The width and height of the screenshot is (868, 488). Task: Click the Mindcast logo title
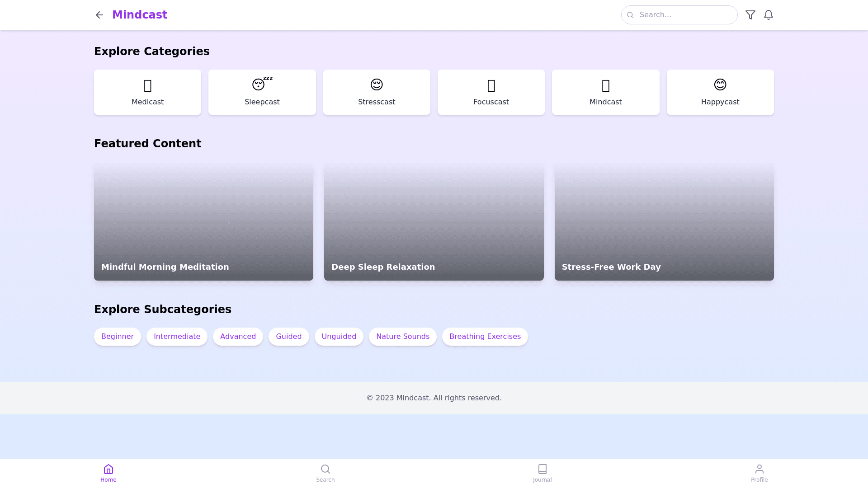tap(140, 15)
